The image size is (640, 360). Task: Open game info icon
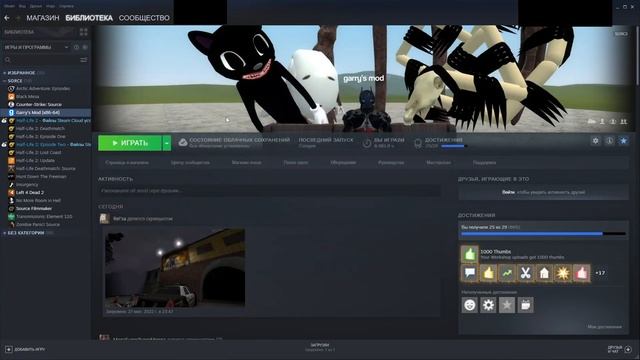(x=609, y=141)
